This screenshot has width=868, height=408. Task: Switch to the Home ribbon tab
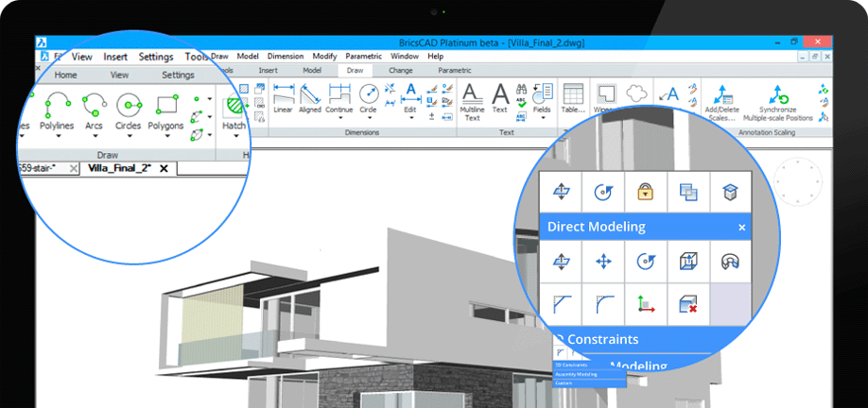pyautogui.click(x=65, y=76)
